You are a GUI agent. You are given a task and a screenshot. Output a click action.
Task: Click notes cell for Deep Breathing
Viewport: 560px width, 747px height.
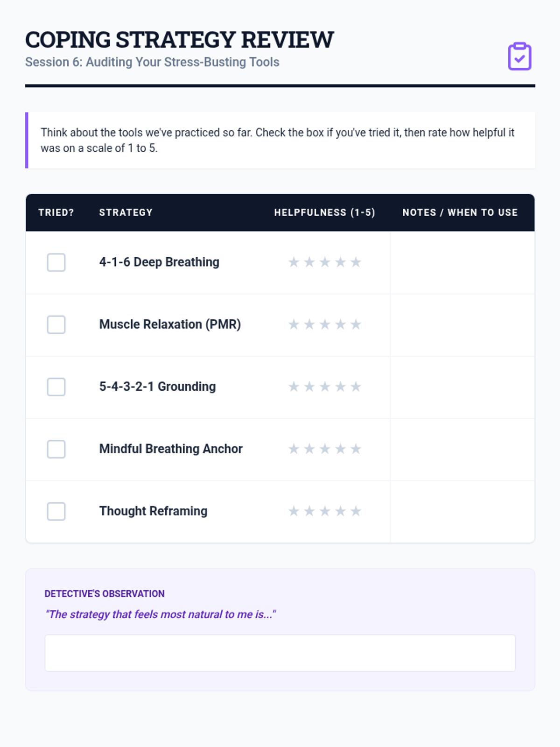click(462, 262)
